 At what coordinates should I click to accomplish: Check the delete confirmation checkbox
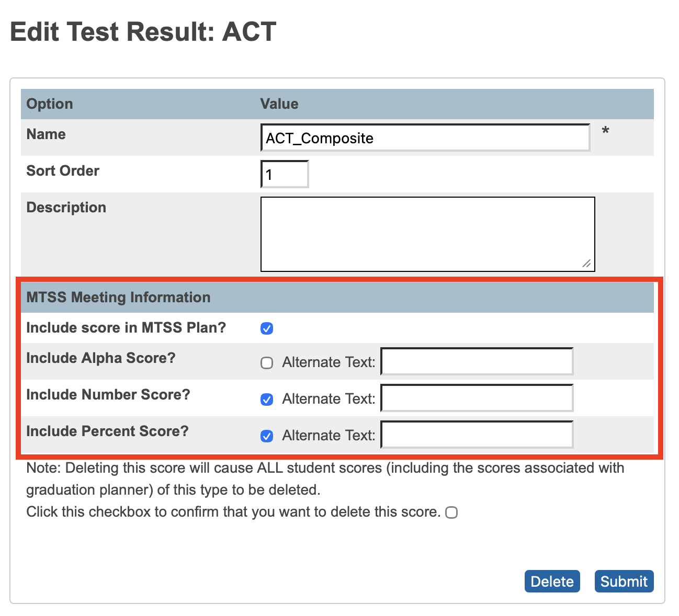(451, 512)
